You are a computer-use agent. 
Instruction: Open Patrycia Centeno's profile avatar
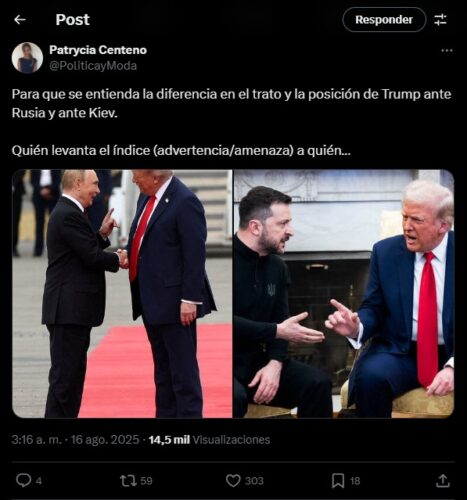(27, 58)
